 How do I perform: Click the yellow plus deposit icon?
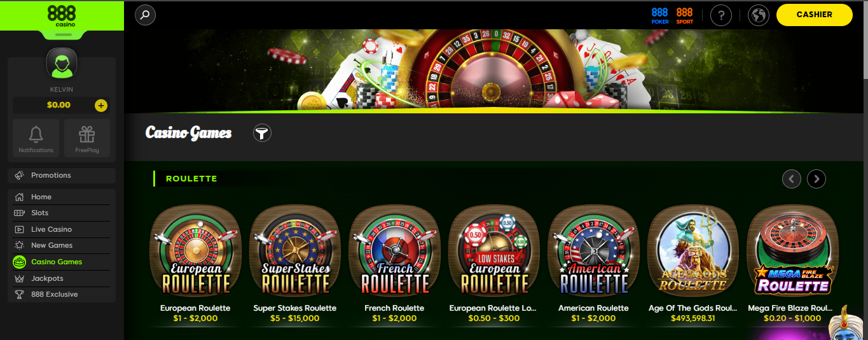click(100, 106)
